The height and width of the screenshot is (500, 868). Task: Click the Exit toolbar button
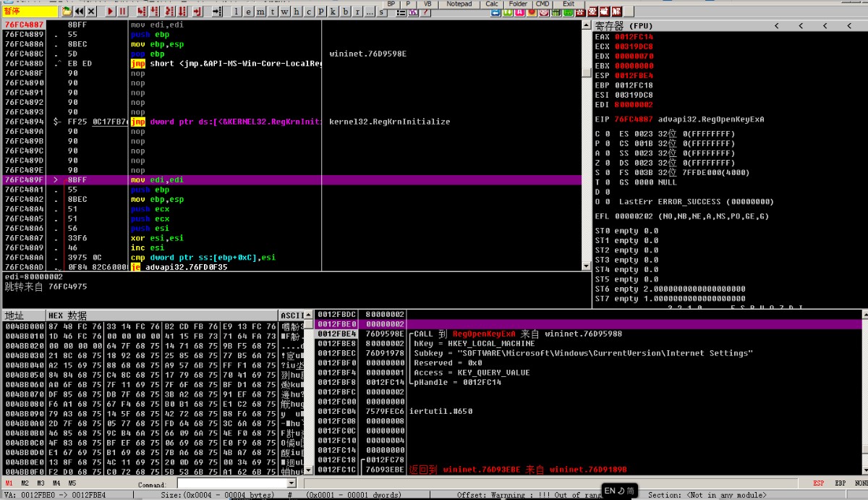coord(569,4)
